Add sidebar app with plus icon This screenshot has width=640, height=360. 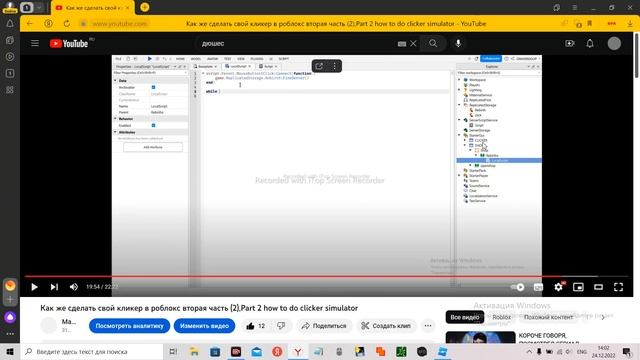pyautogui.click(x=10, y=300)
